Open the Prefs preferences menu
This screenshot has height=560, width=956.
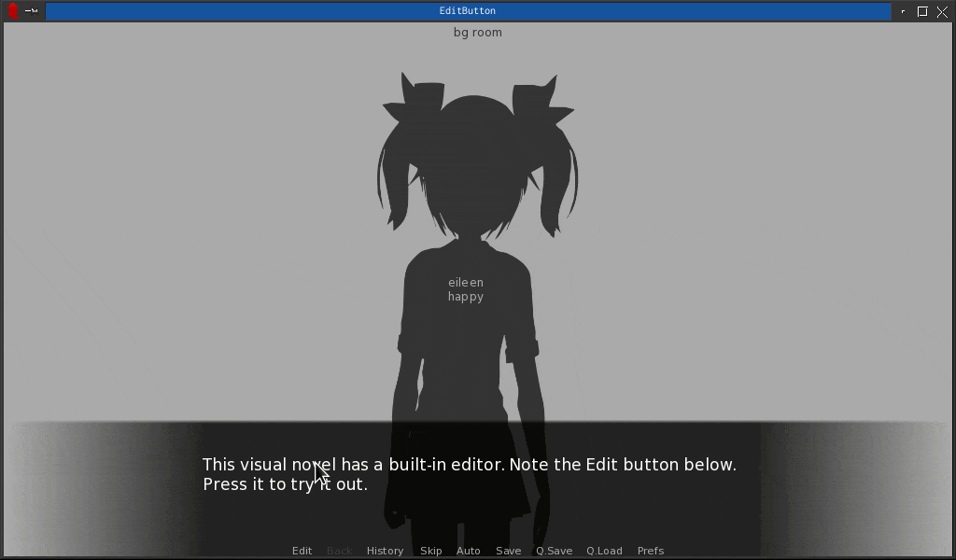coord(650,551)
